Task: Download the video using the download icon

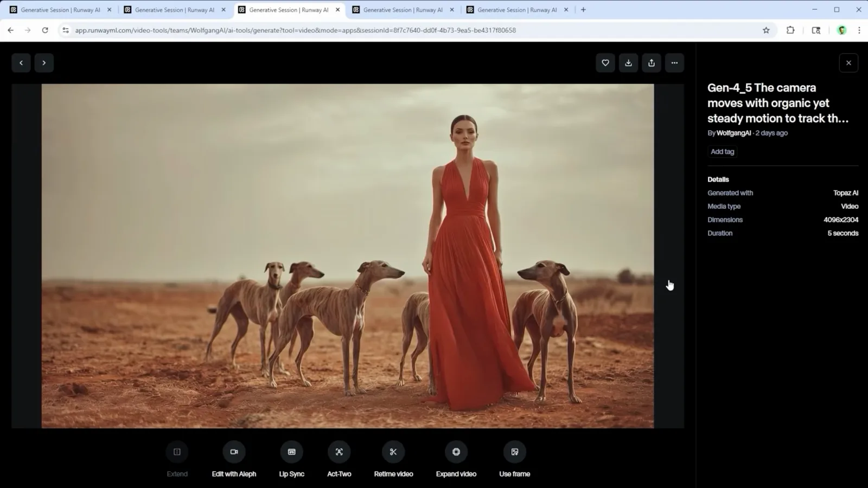Action: (x=628, y=63)
